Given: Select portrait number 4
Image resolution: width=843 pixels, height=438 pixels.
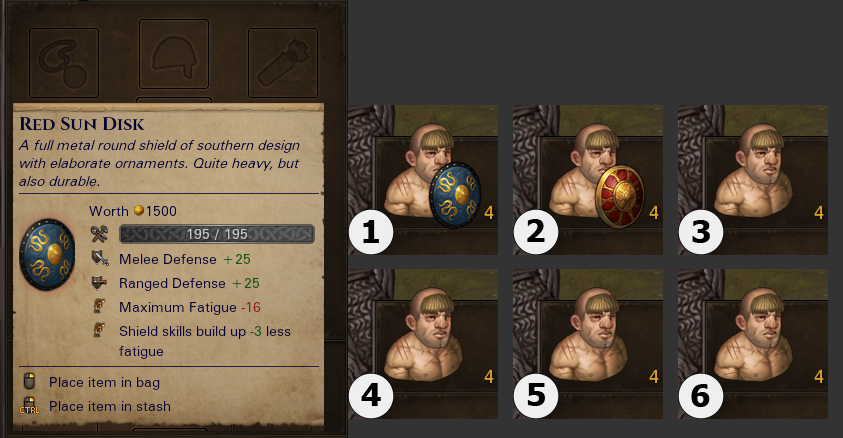Looking at the screenshot, I should point(423,344).
